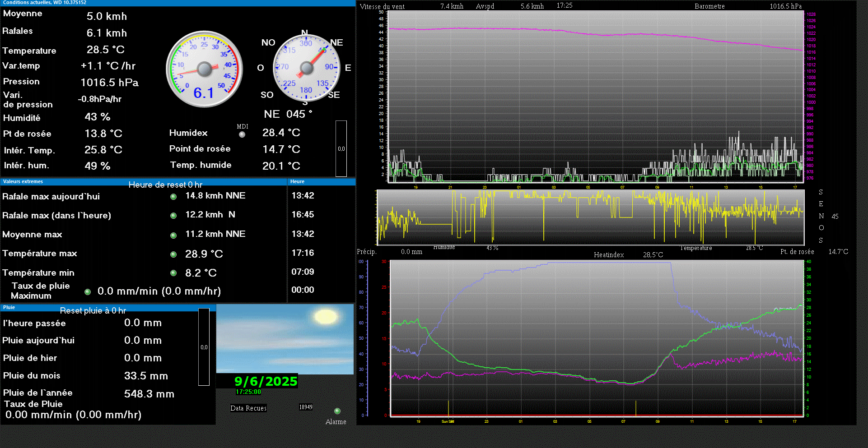868x448 pixels.
Task: Click the Var.temp value +1.1 °C/hr
Action: [x=108, y=66]
